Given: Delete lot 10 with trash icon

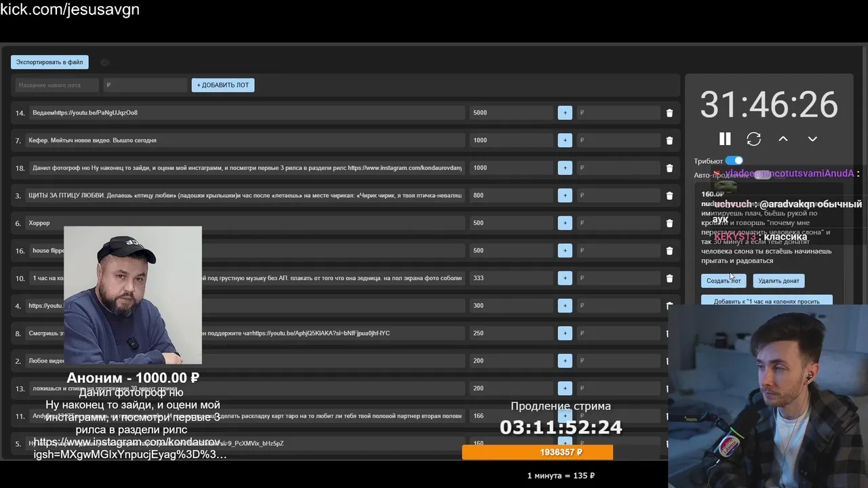Looking at the screenshot, I should coord(669,278).
